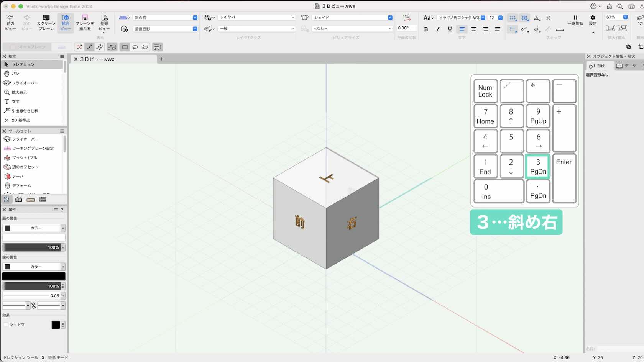The image size is (644, 362).
Task: Suspend snapping (一時無効)
Action: tap(575, 20)
